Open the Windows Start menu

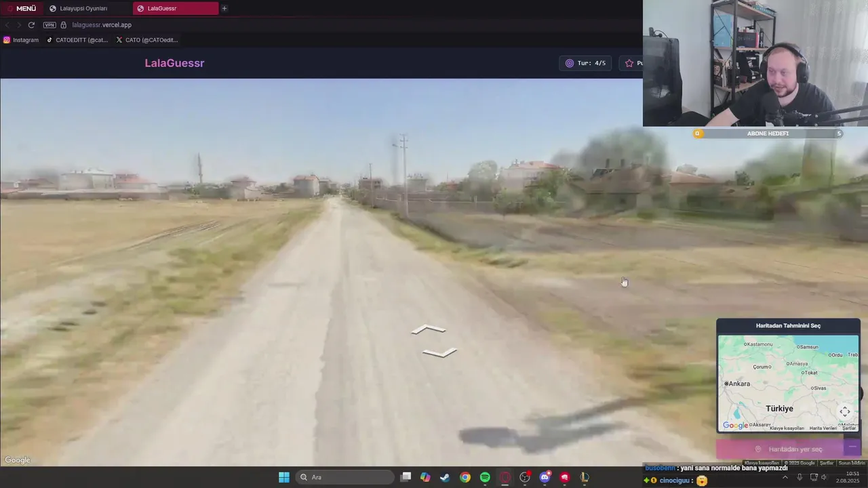pos(284,477)
